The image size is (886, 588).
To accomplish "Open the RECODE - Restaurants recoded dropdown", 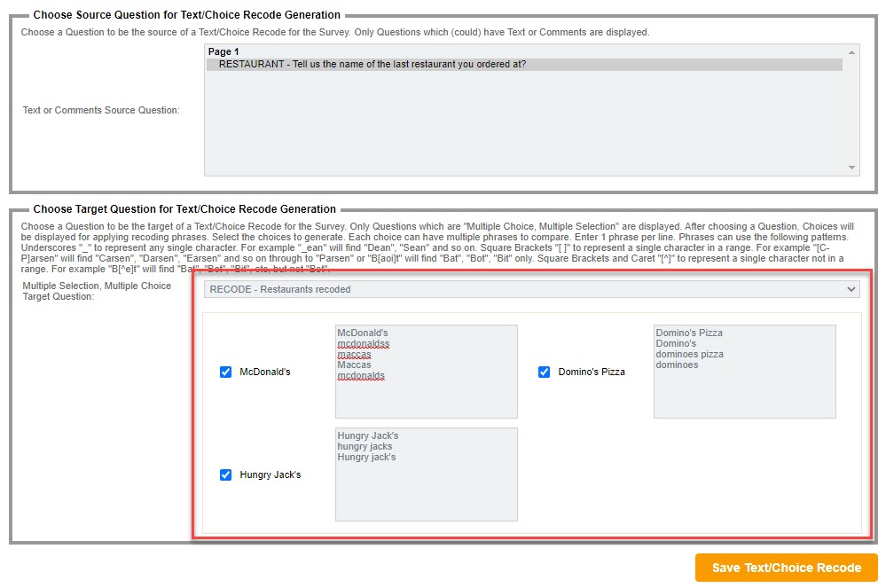I will pos(532,289).
